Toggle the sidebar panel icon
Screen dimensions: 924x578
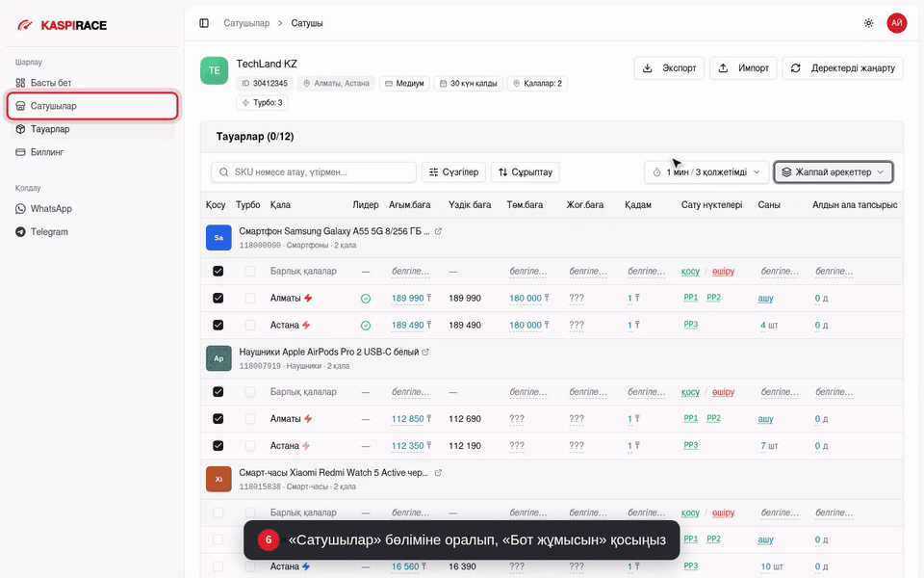204,23
